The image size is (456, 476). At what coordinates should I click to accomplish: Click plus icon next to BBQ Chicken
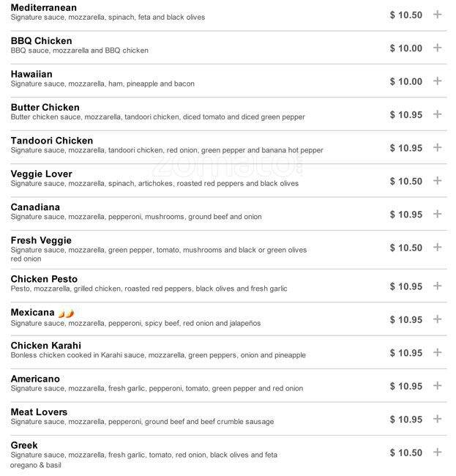pos(438,48)
